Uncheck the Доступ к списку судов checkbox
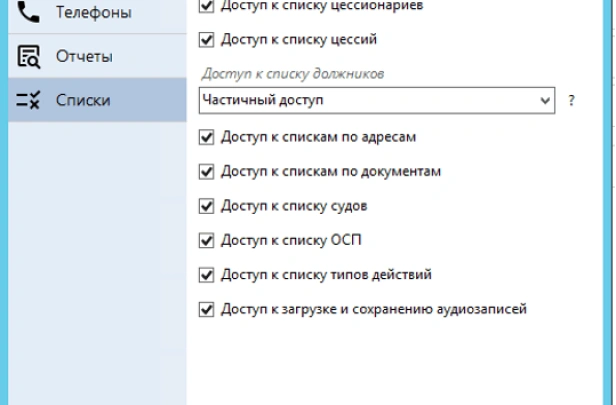The width and height of the screenshot is (616, 405). [207, 206]
